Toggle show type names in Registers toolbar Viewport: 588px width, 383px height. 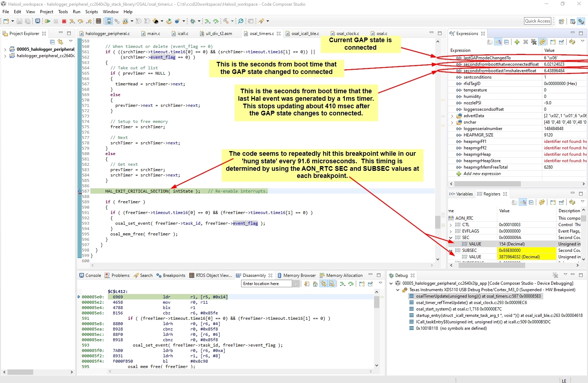click(514, 202)
